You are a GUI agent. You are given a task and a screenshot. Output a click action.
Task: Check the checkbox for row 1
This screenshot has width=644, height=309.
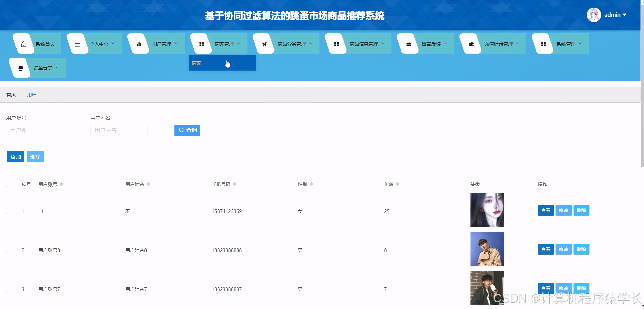(x=7, y=211)
